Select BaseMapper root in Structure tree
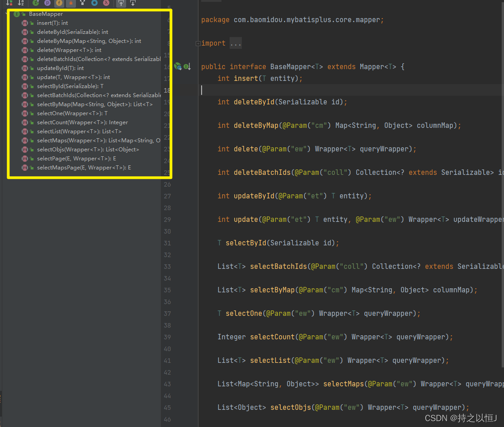Screen dimensions: 504x427 click(46, 14)
